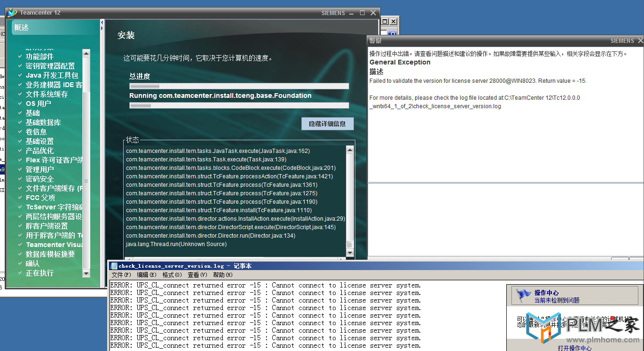Click the InstallAction.execute status line
Viewport: 644px width, 351px height.
[x=236, y=219]
